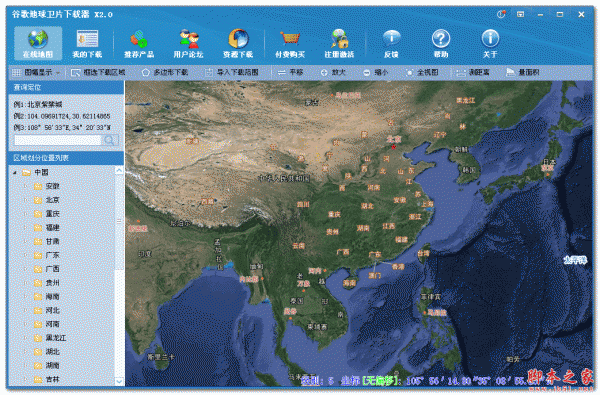Select 中国 in the region tree
The image size is (600, 395).
[x=41, y=173]
